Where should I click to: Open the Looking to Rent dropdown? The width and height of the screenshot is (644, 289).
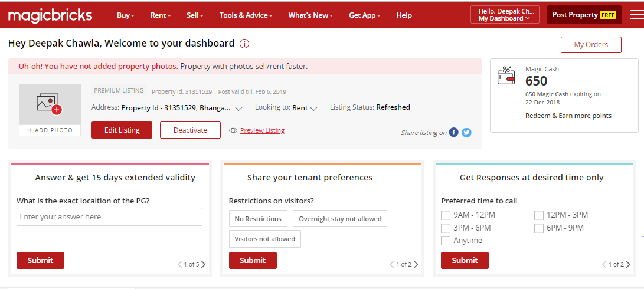pos(313,109)
